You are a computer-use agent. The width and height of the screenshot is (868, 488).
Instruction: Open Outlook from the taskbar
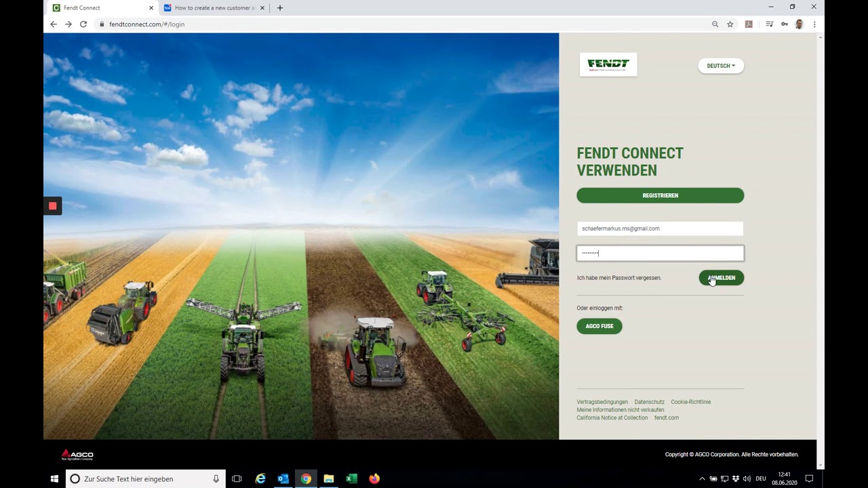click(x=283, y=479)
